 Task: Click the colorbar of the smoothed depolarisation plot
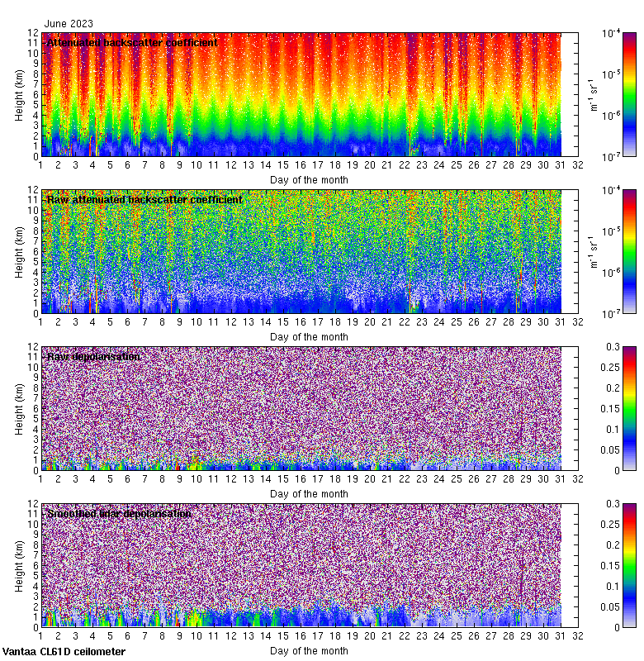(629, 565)
